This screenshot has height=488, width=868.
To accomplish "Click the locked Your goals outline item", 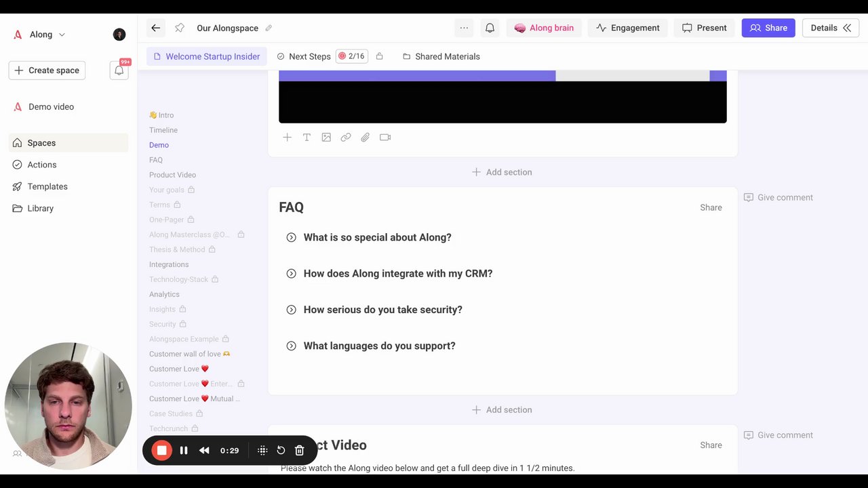I will 172,190.
